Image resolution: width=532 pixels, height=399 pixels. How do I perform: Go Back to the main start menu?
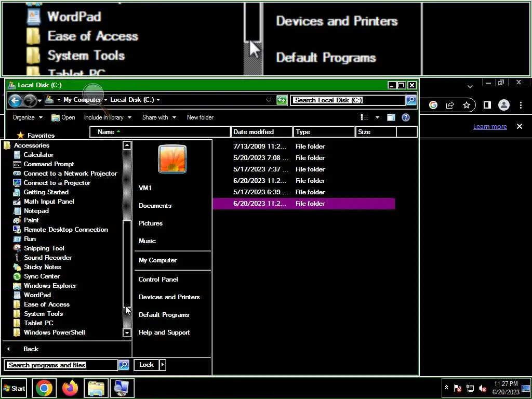(x=31, y=349)
